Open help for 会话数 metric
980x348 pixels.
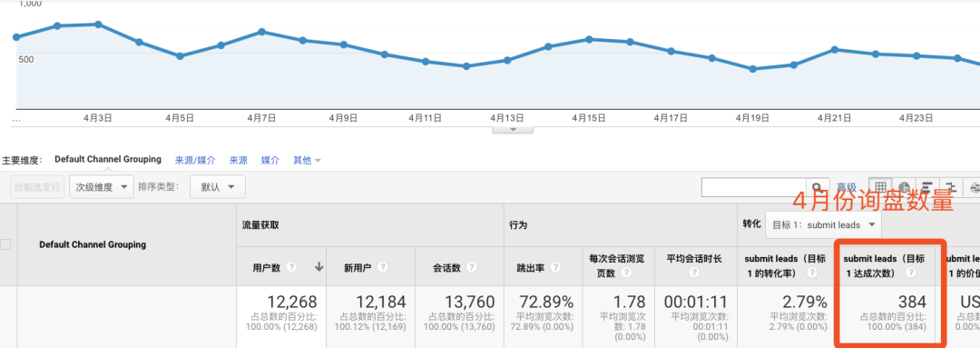[471, 267]
